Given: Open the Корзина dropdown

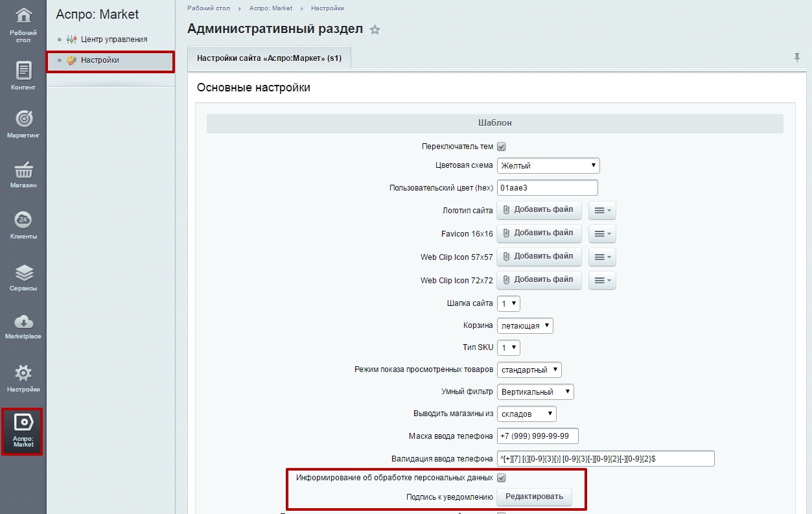Looking at the screenshot, I should pos(525,325).
